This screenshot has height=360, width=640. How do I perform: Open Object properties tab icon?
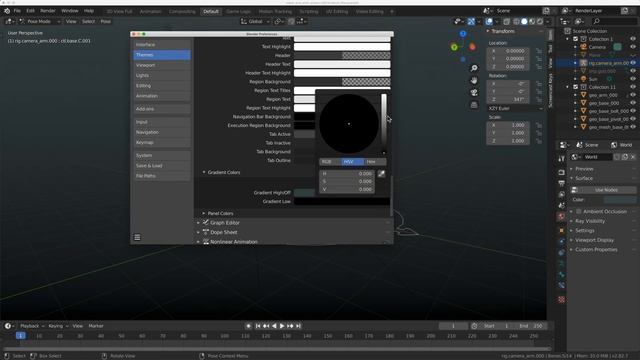click(x=562, y=231)
